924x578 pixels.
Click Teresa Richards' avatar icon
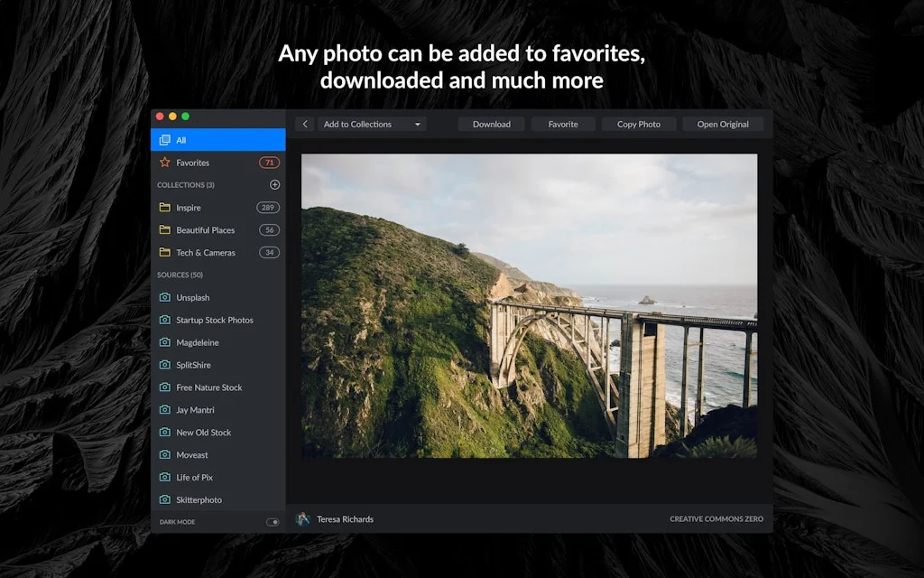click(x=304, y=518)
